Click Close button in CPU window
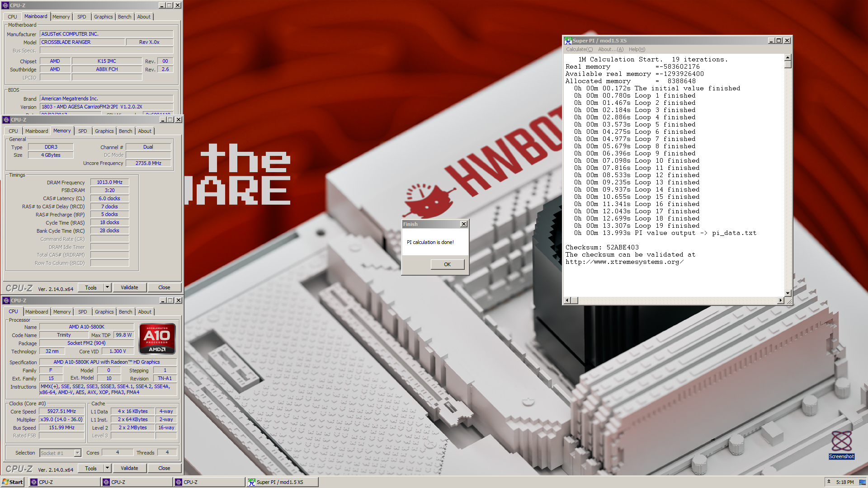Image resolution: width=868 pixels, height=488 pixels. click(164, 468)
